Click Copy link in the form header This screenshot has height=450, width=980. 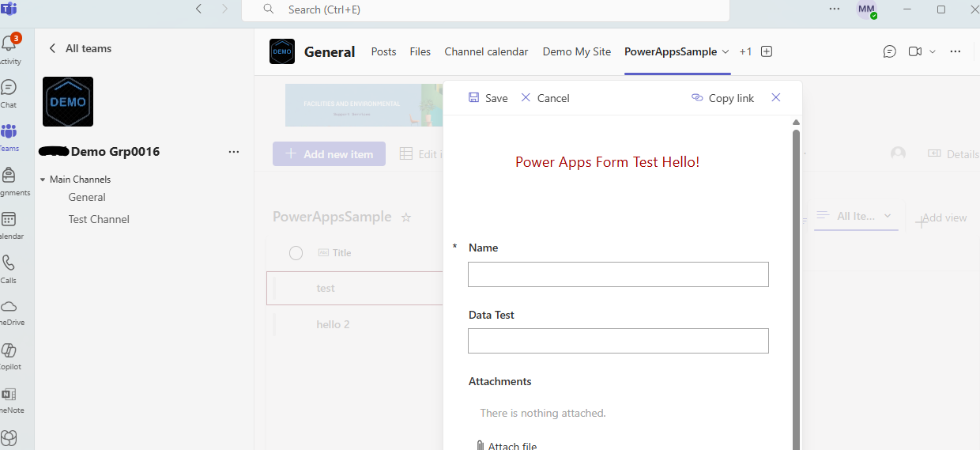point(722,98)
